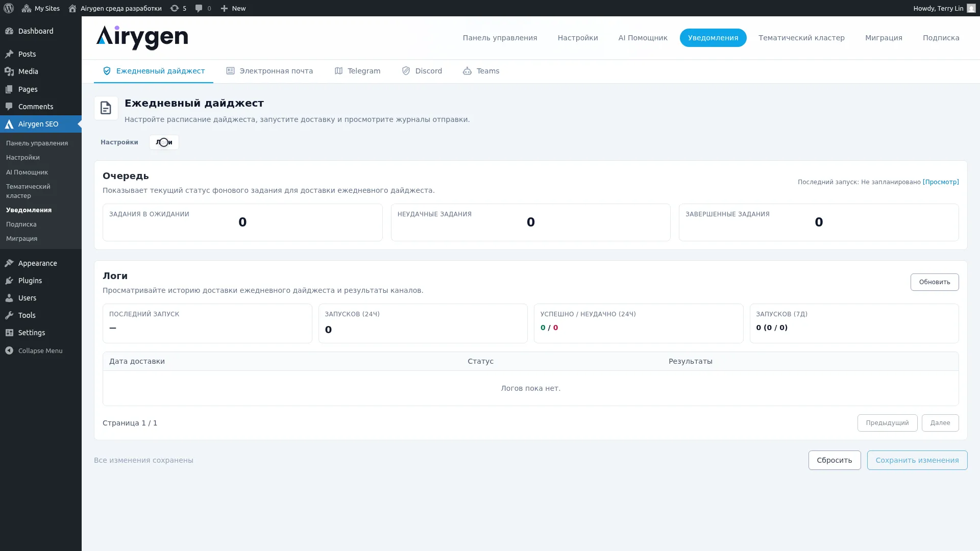Open the updates icon showing 5
This screenshot has width=980, height=551.
(178, 8)
